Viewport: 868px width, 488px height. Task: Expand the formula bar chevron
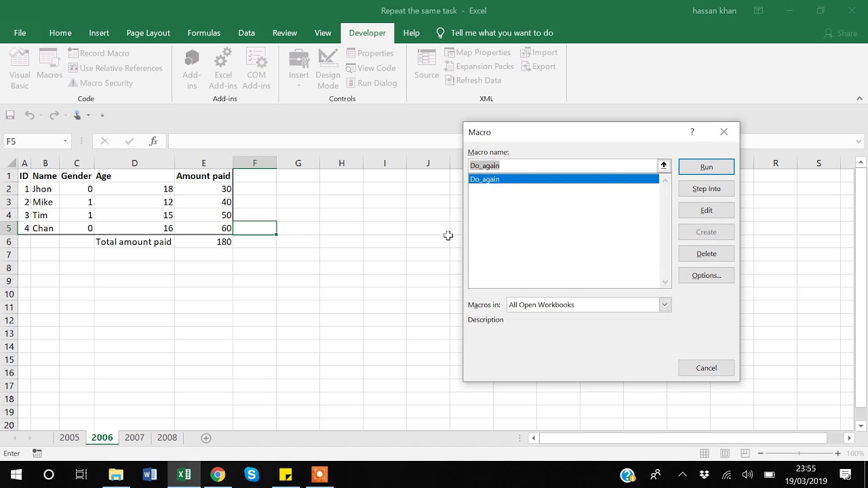click(x=860, y=142)
